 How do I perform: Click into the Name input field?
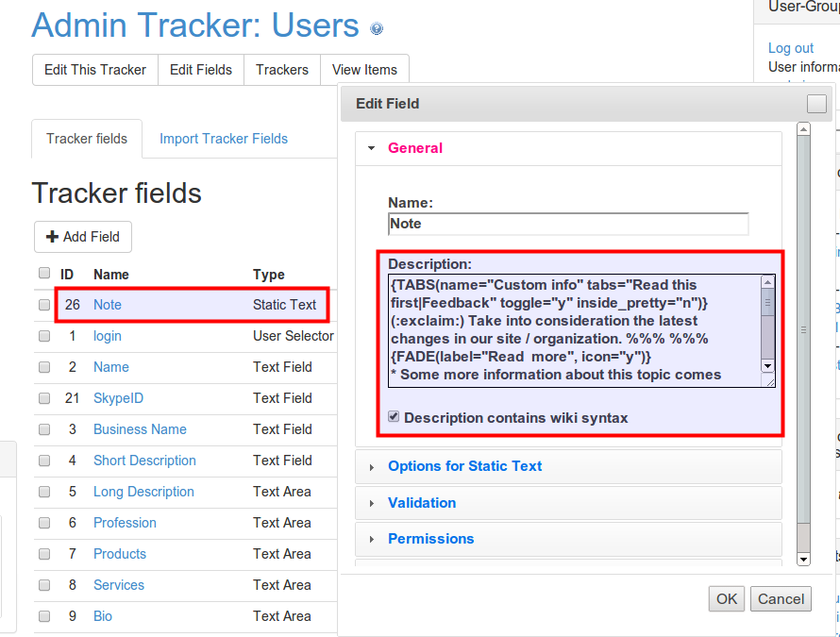pyautogui.click(x=568, y=224)
